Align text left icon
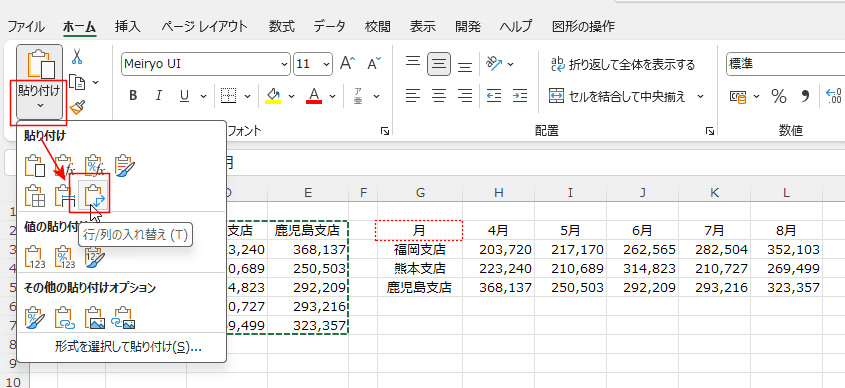 point(413,96)
